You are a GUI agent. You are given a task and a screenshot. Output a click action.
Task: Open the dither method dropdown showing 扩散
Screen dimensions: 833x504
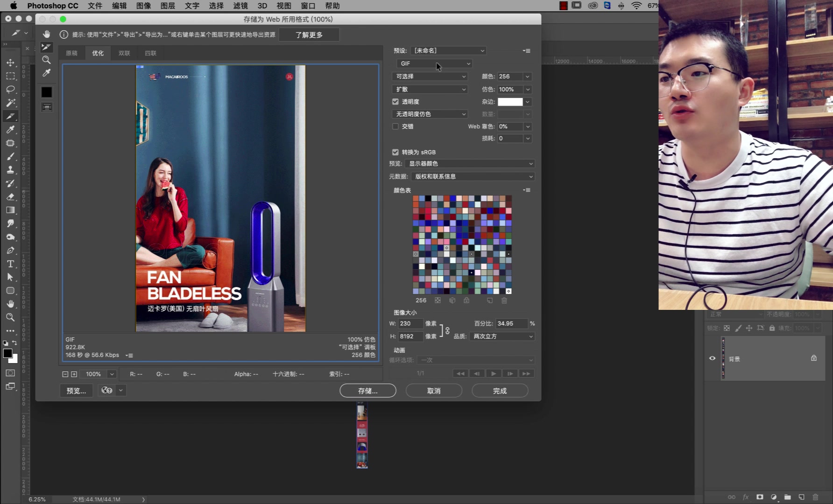(x=430, y=89)
